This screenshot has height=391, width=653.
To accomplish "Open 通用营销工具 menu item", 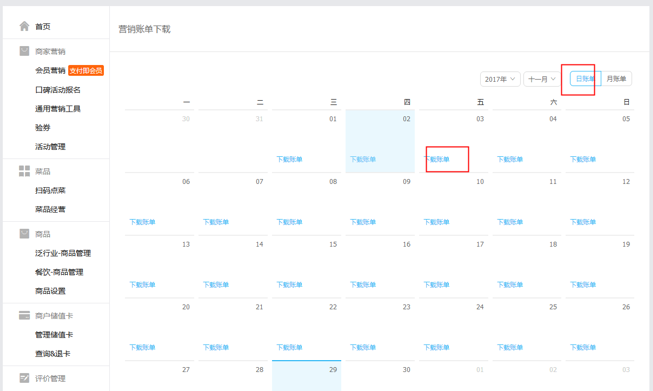I will pos(58,109).
